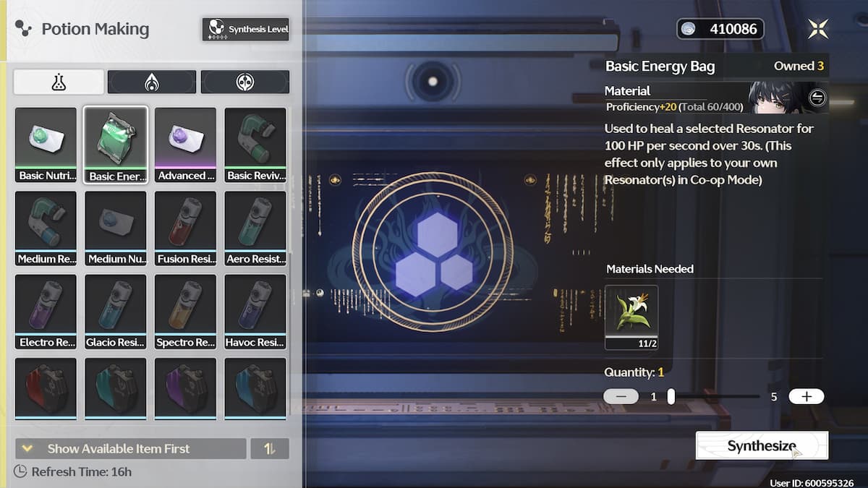Click the lily flower material thumbnail

(x=631, y=312)
